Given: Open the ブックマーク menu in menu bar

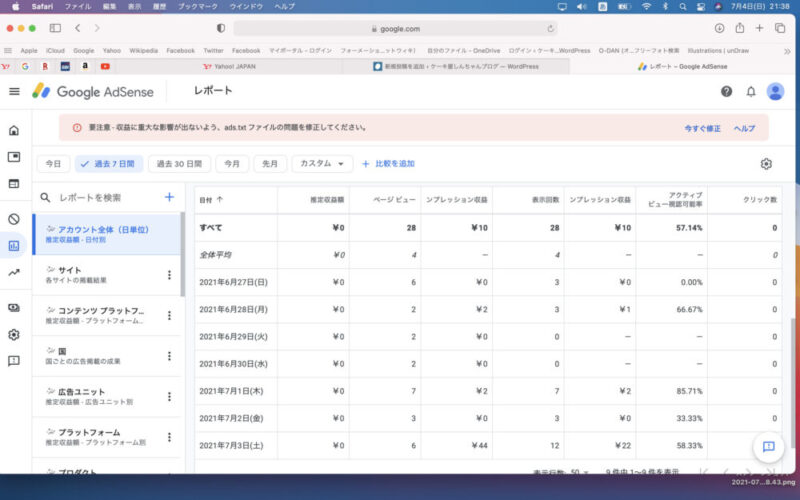Looking at the screenshot, I should 197,7.
